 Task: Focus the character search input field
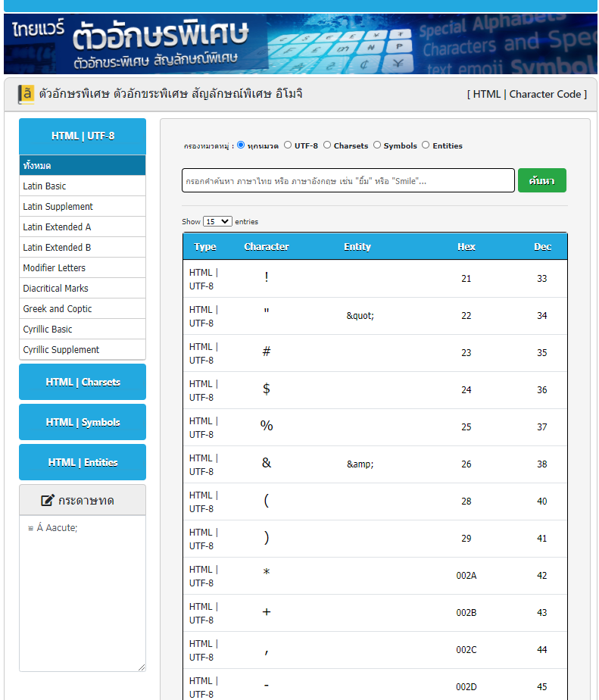[348, 180]
